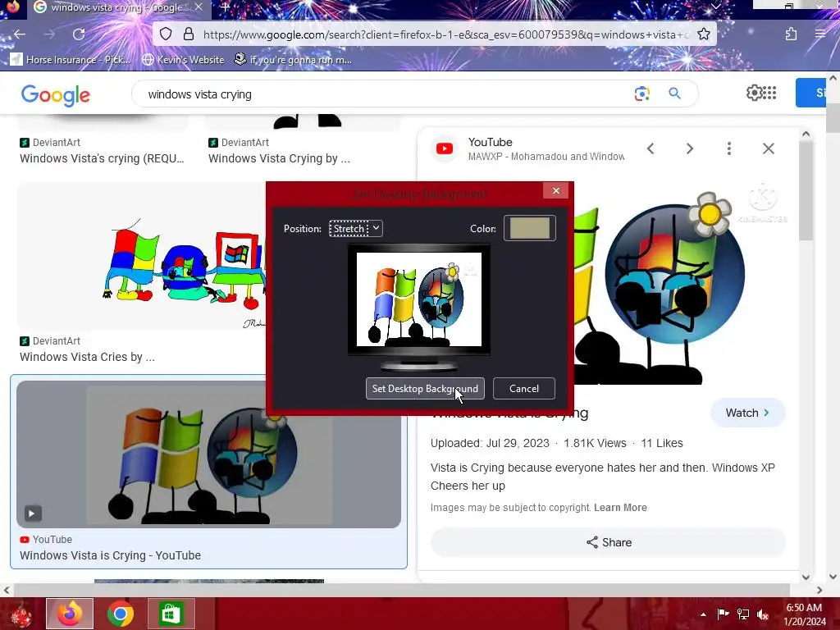The height and width of the screenshot is (630, 840).
Task: Search by image with Google Lens icon
Action: [x=641, y=94]
